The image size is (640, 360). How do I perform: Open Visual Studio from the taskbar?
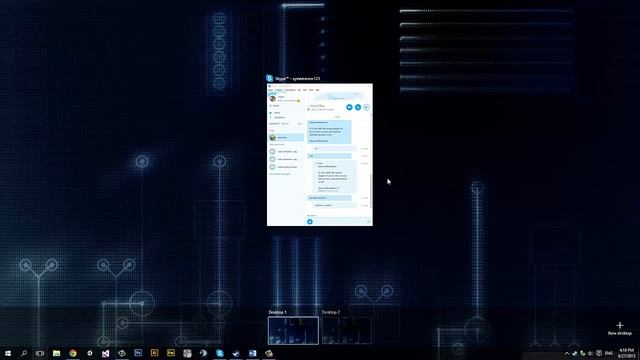click(x=105, y=353)
